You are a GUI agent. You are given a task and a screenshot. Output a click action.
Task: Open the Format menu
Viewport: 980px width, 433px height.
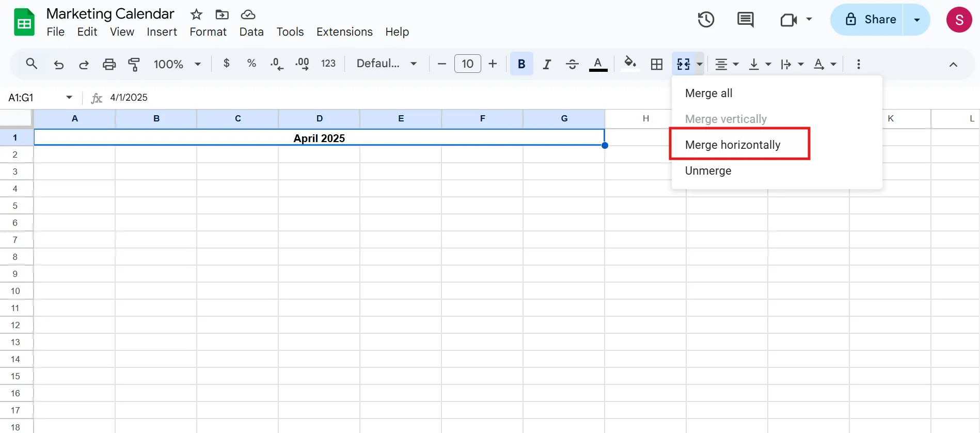point(208,32)
